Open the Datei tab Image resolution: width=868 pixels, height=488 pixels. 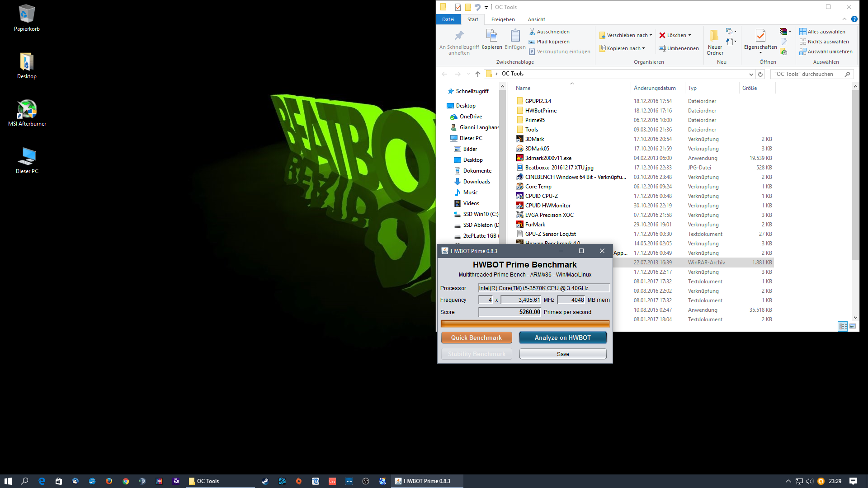pos(448,19)
